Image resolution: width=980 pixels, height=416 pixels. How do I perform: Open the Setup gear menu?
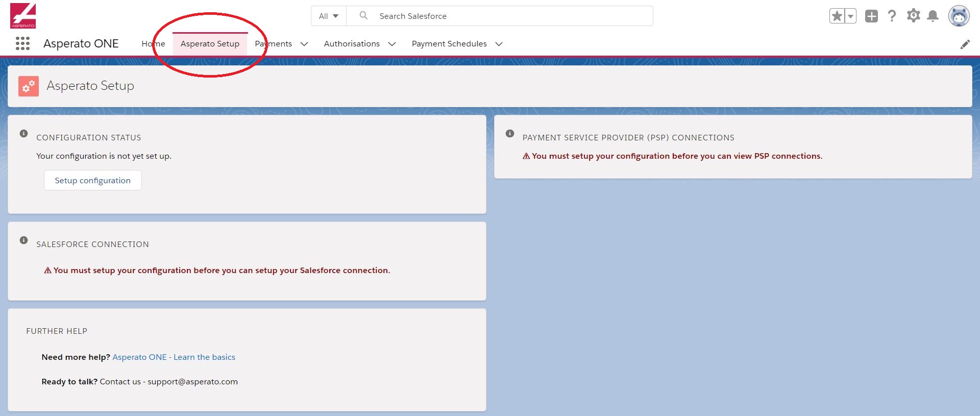pyautogui.click(x=913, y=16)
